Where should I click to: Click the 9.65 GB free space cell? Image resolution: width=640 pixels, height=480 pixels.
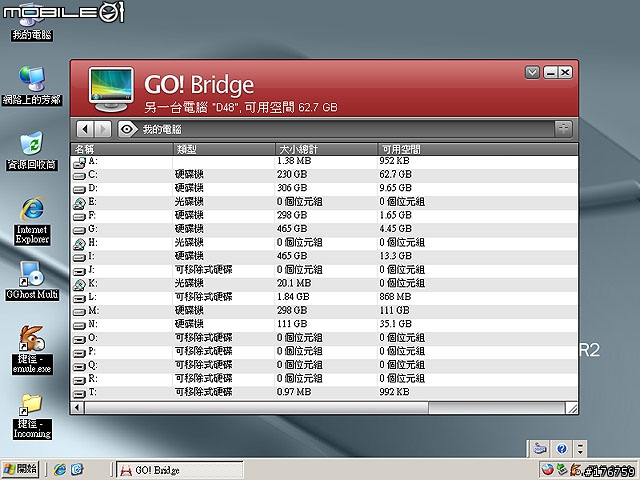pos(396,188)
